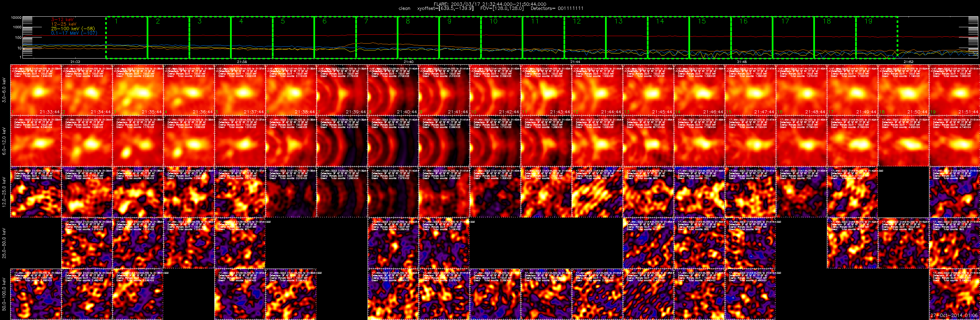Click the 25.0-50.0 keV row label
Screen dimensions: 980x320
point(4,243)
